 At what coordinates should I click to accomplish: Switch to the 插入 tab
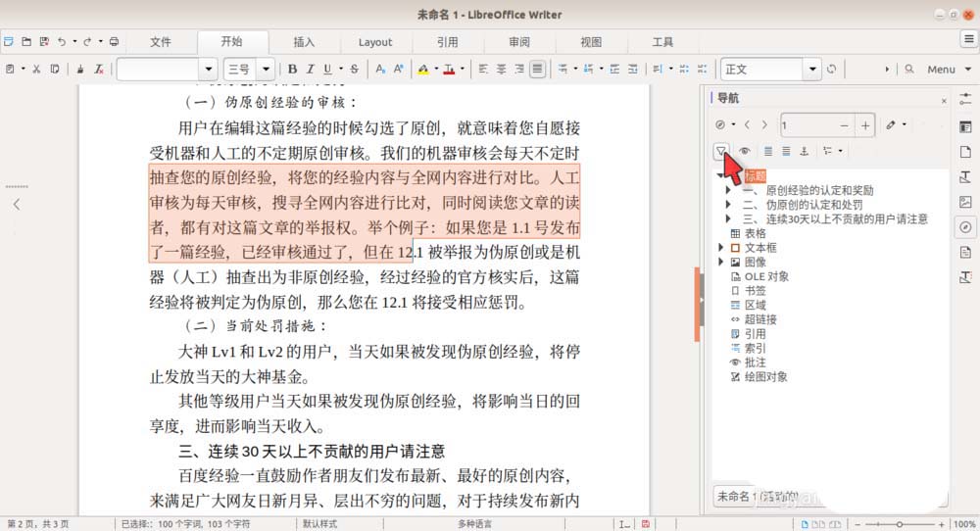[x=305, y=42]
